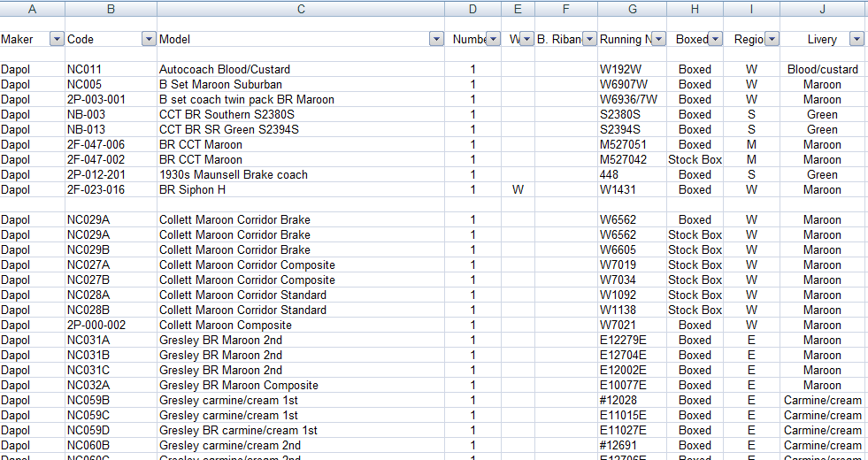Select the cell 'Autocoach Blood/Custard'

(301, 70)
